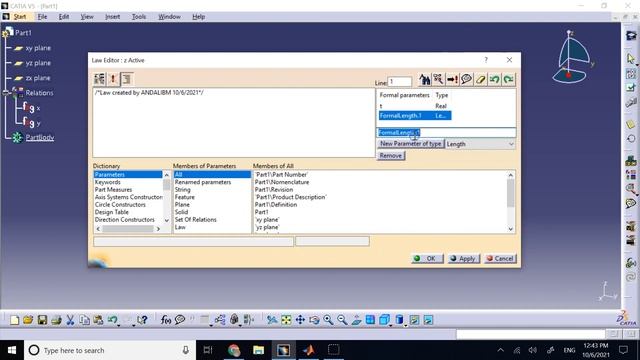640x360 pixels.
Task: Select the Rotate view tool
Action: [314, 320]
